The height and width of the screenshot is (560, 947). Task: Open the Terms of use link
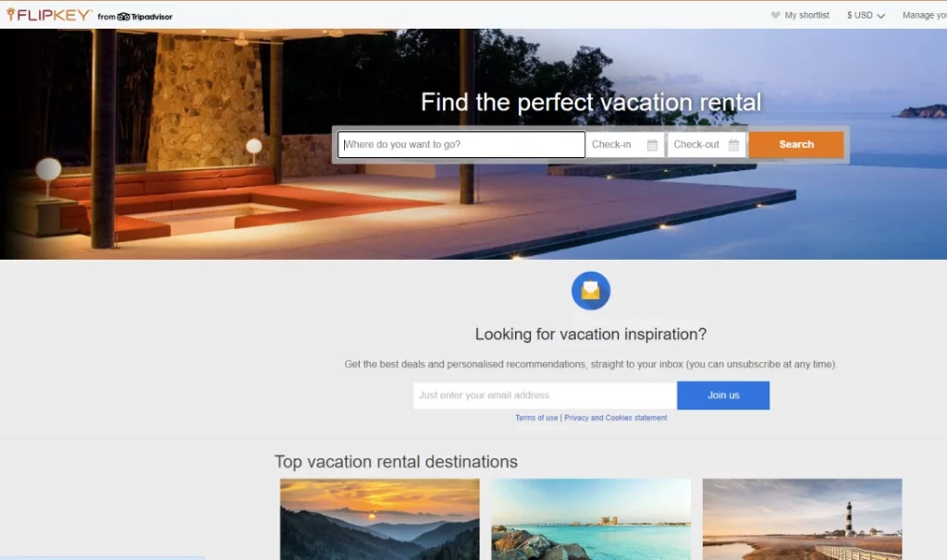click(536, 418)
